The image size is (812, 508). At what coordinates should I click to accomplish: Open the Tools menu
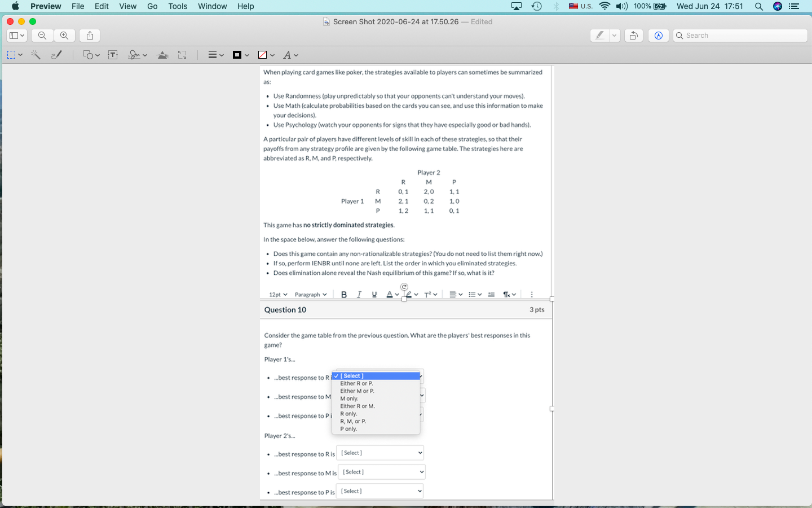[178, 6]
